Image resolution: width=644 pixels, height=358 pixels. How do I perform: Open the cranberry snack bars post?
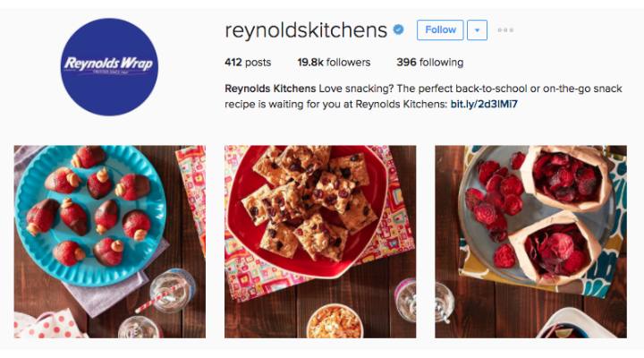(x=320, y=242)
